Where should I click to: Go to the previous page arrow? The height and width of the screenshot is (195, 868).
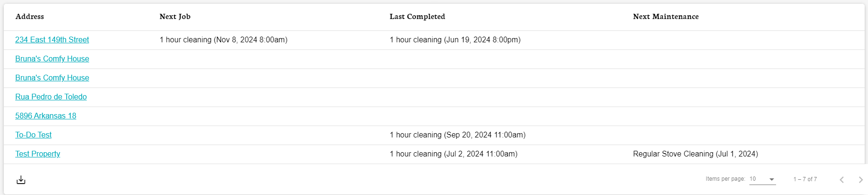coord(842,180)
